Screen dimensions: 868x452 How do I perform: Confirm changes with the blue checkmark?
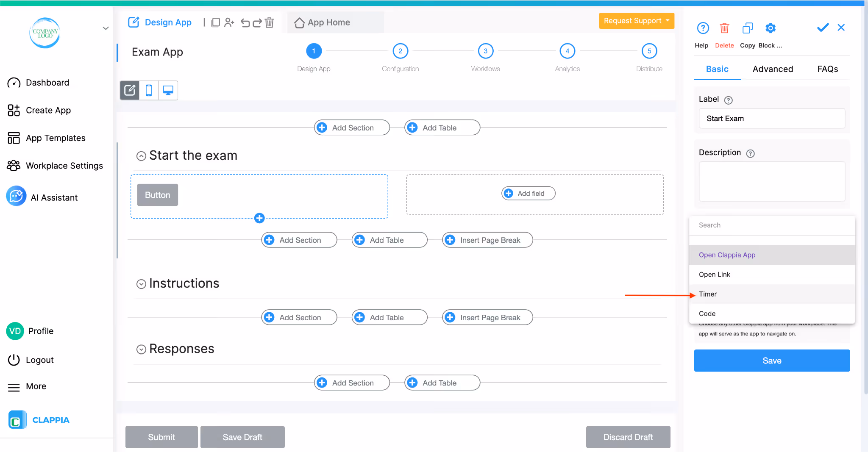click(823, 28)
